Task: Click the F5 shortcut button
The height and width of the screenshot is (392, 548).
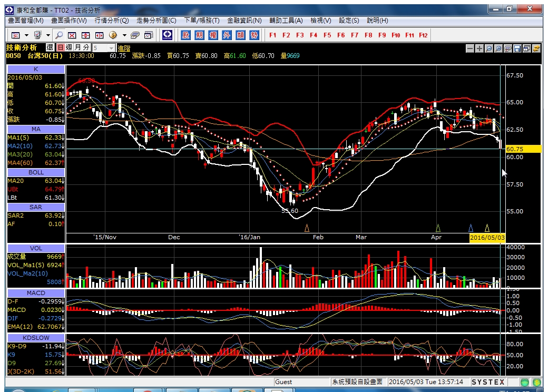Action: pyautogui.click(x=327, y=35)
